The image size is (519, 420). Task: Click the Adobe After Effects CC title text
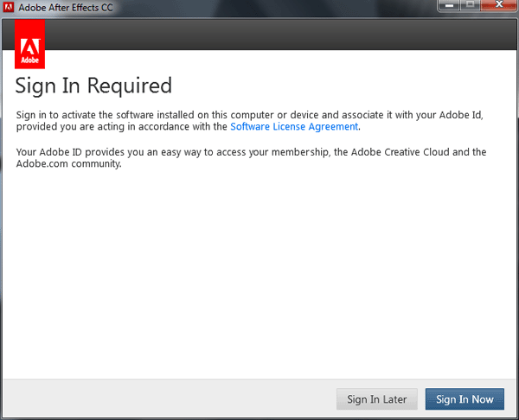(x=66, y=7)
